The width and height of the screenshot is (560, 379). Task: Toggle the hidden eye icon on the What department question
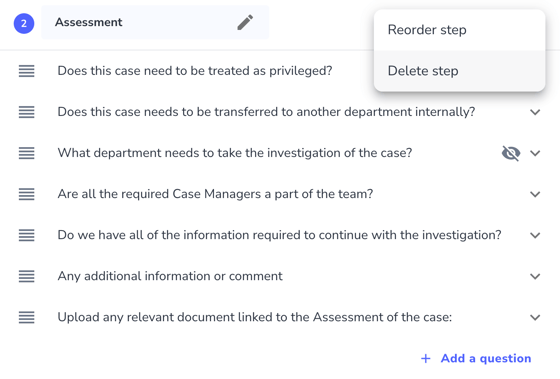point(511,153)
